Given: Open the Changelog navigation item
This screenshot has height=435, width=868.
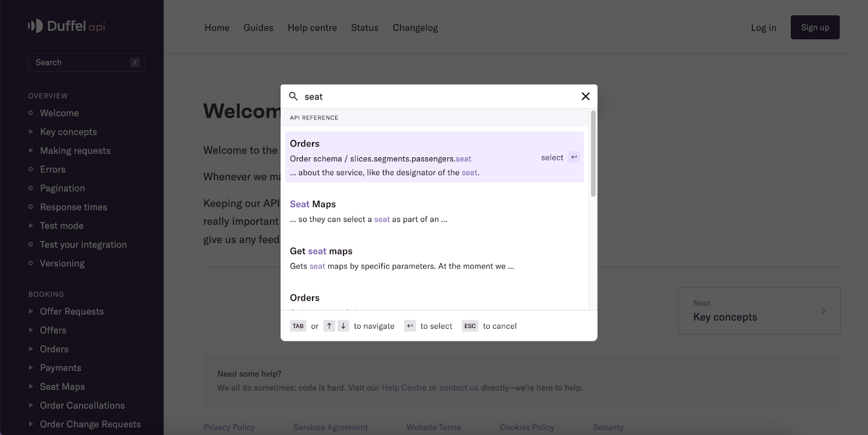Looking at the screenshot, I should (x=415, y=28).
